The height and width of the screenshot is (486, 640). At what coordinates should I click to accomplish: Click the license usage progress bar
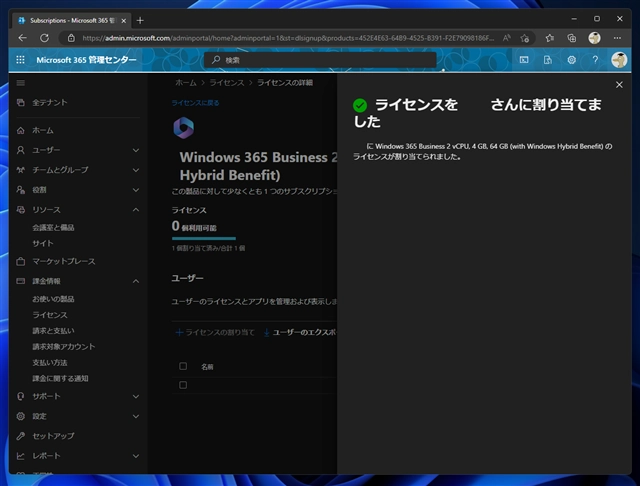204,238
